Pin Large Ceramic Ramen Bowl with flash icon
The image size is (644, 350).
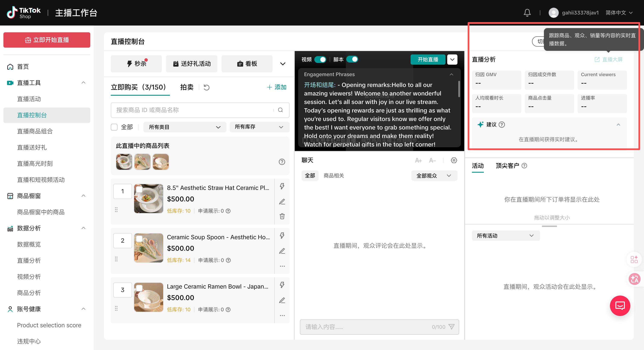282,285
